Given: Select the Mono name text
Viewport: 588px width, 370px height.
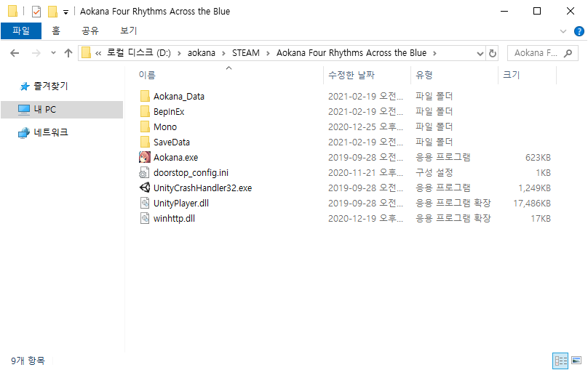Looking at the screenshot, I should click(165, 127).
